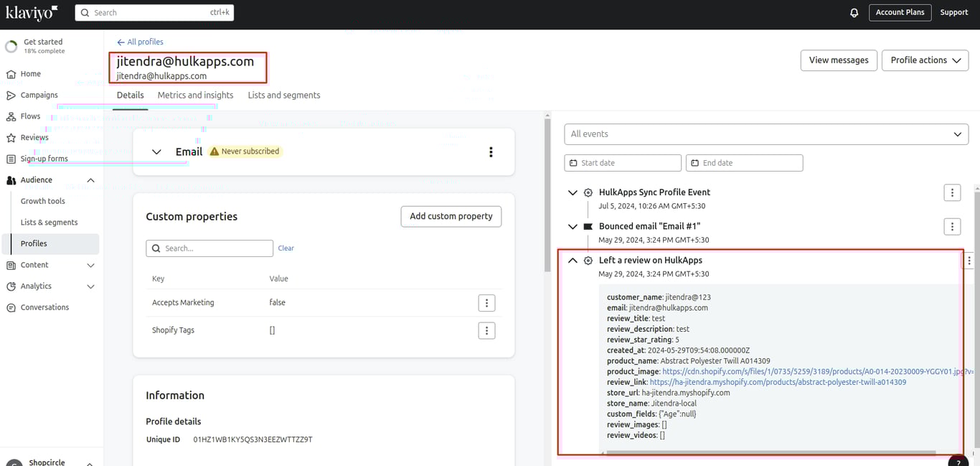
Task: Open HulkApps Sync Profile Event options menu
Action: pos(952,192)
